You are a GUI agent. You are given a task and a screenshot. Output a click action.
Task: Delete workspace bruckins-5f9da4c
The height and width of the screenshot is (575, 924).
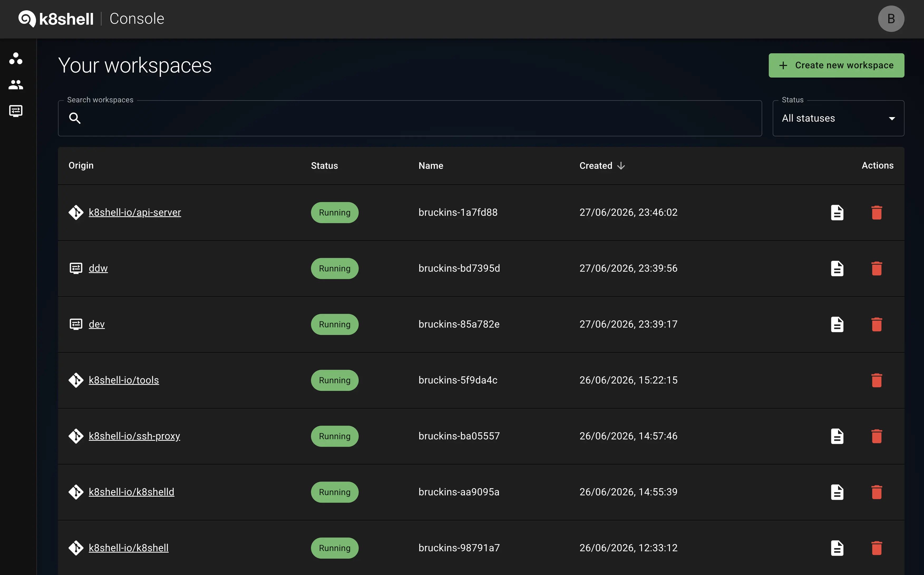click(877, 380)
